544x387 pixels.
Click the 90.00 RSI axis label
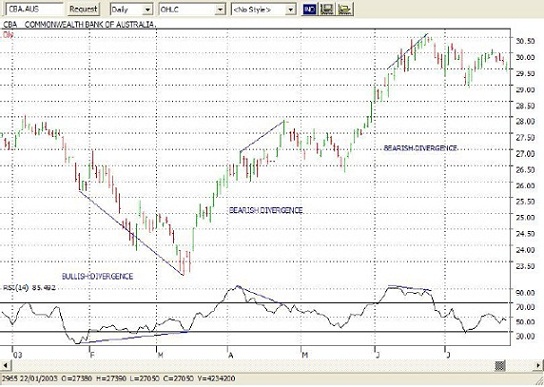525,293
